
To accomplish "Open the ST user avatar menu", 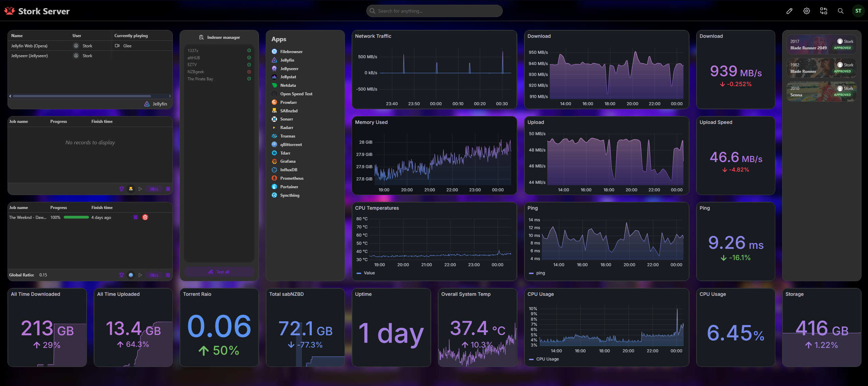I will (x=858, y=11).
